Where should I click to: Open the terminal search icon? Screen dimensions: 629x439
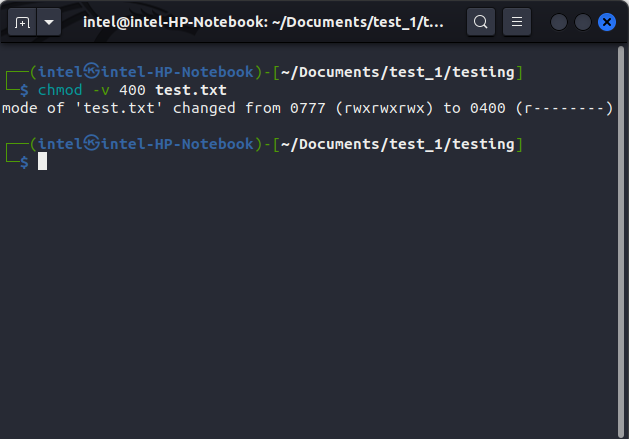481,22
